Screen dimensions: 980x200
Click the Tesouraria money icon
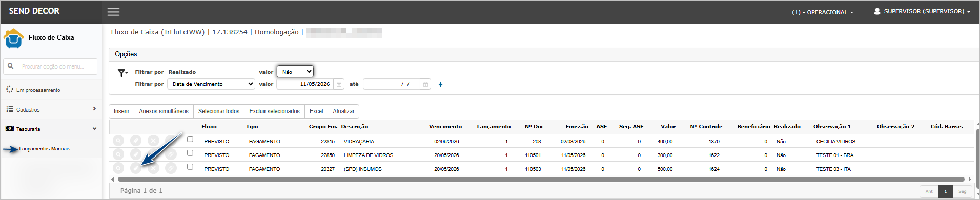10,129
